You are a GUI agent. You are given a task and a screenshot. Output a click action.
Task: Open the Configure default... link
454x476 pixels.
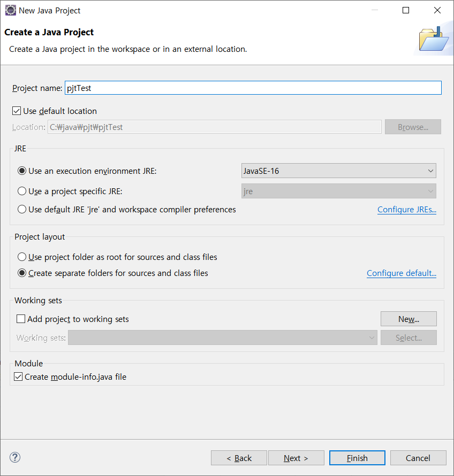402,273
